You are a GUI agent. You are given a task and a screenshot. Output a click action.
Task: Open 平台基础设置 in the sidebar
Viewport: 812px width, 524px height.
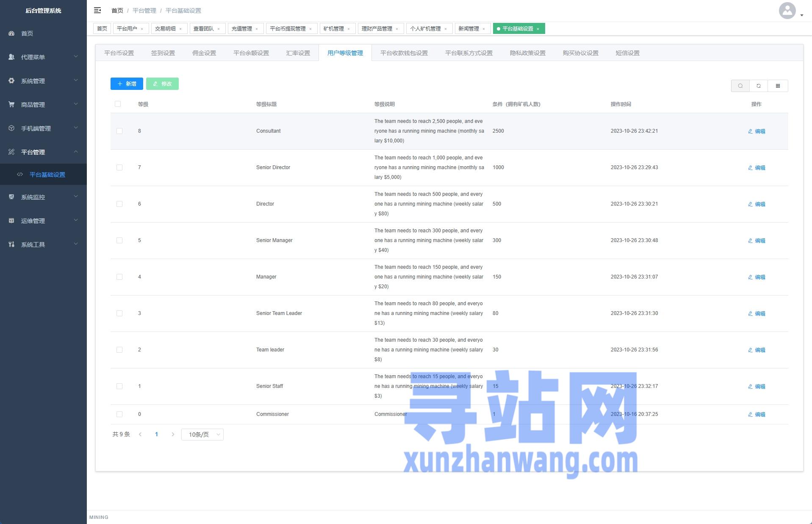click(x=43, y=175)
